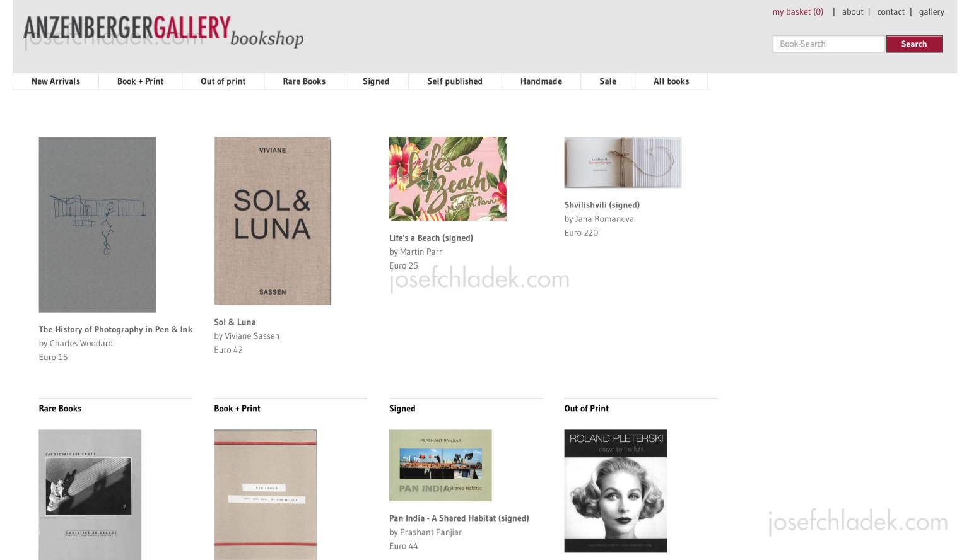969x560 pixels.
Task: Open the New Arrivals menu tab
Action: (56, 81)
